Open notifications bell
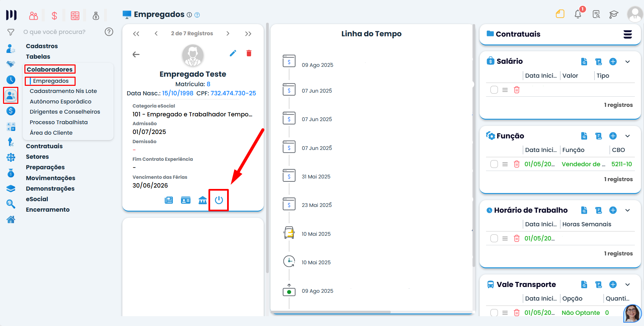644x326 pixels. [578, 14]
